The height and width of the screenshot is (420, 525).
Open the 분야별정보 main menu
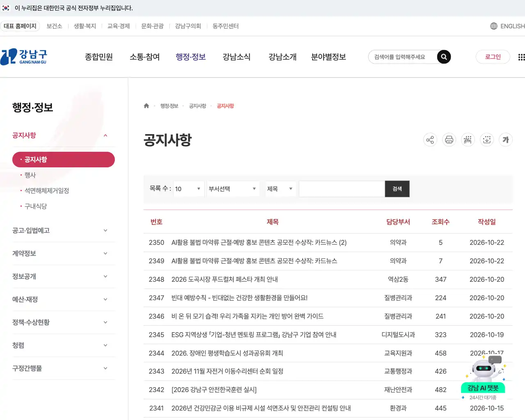click(329, 57)
